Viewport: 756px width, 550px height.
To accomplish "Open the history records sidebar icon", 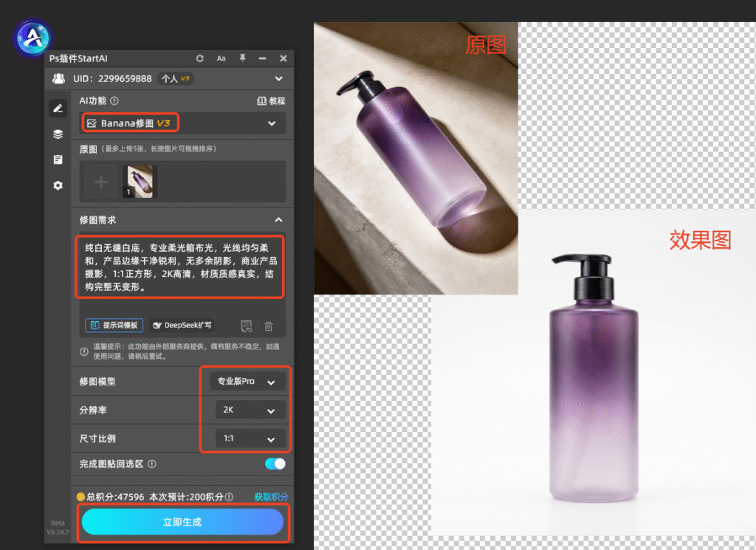I will [58, 159].
